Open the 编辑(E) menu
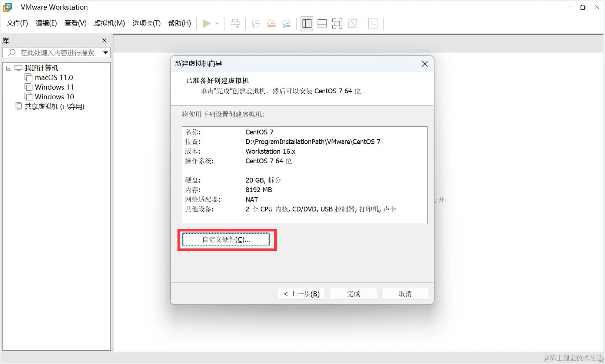 click(46, 23)
